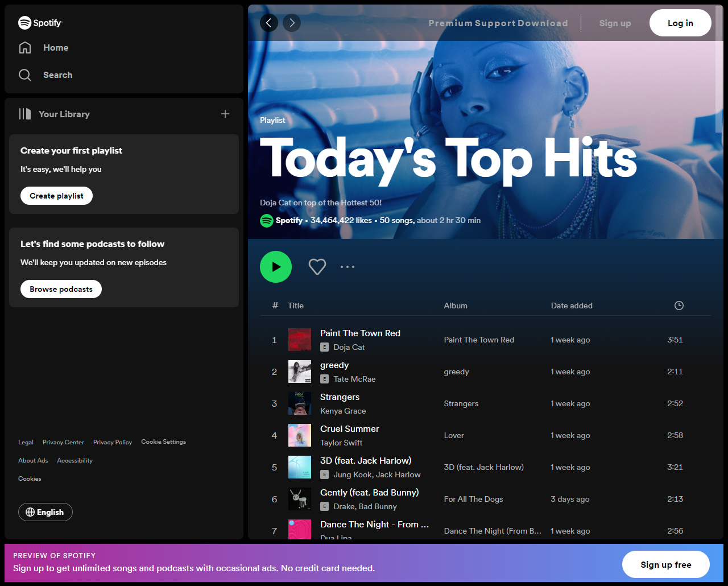Go back with the left chevron button
The width and height of the screenshot is (728, 586).
[x=269, y=23]
